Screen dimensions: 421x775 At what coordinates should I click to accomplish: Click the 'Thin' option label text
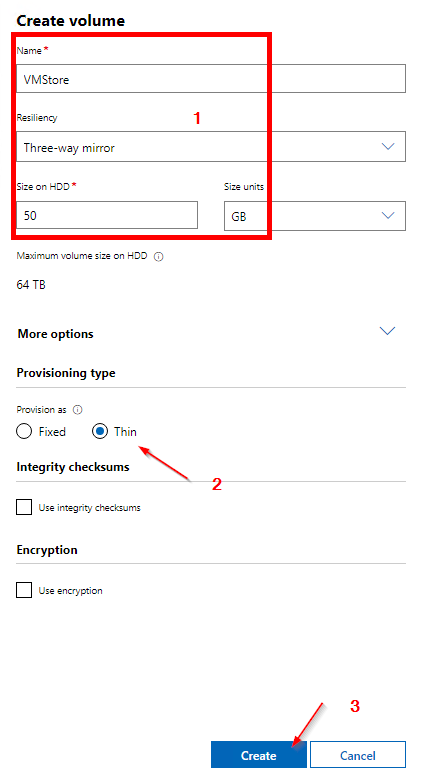[125, 431]
